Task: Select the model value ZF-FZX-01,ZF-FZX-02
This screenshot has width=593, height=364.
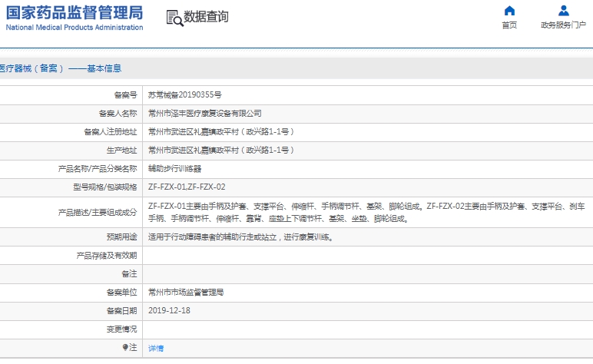Action: point(187,187)
